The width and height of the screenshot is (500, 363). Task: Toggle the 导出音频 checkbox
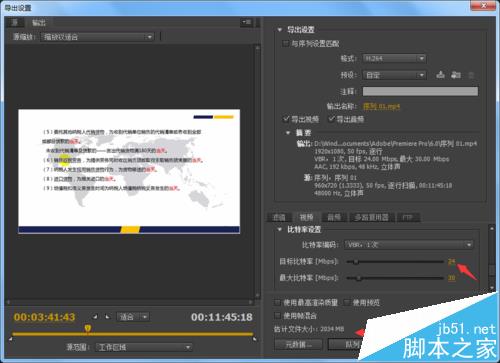point(331,119)
